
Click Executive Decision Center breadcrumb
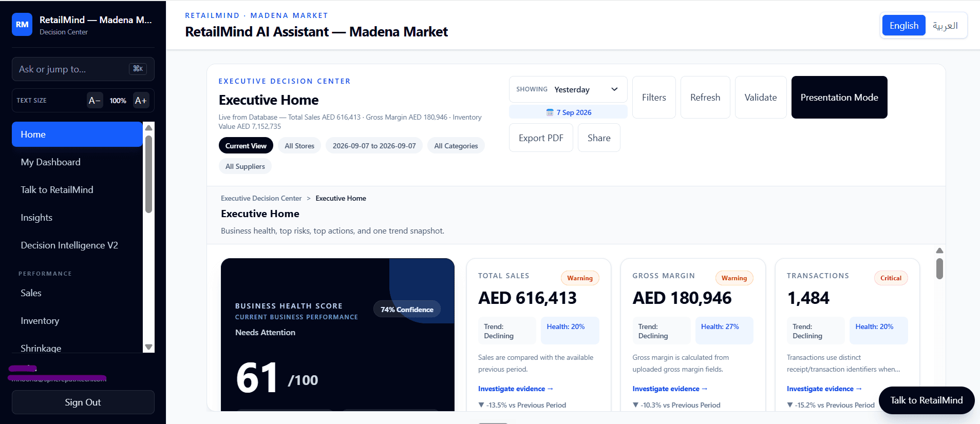click(261, 198)
